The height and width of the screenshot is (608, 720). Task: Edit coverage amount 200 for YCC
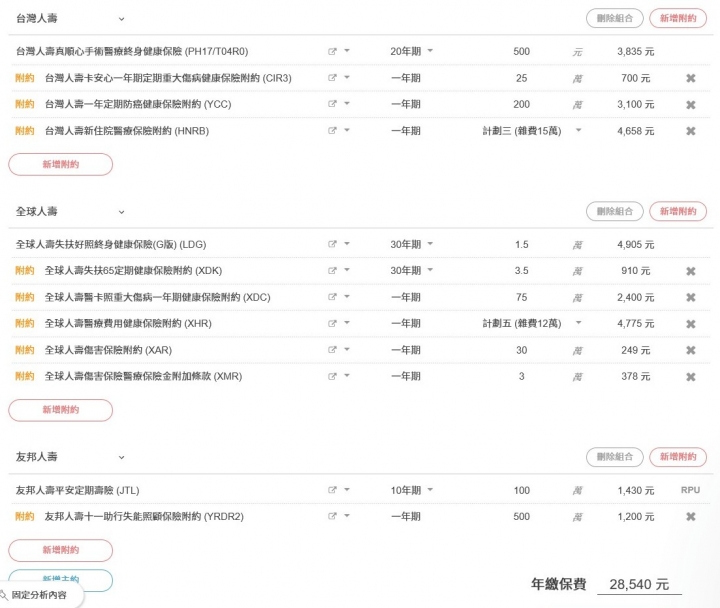point(521,104)
